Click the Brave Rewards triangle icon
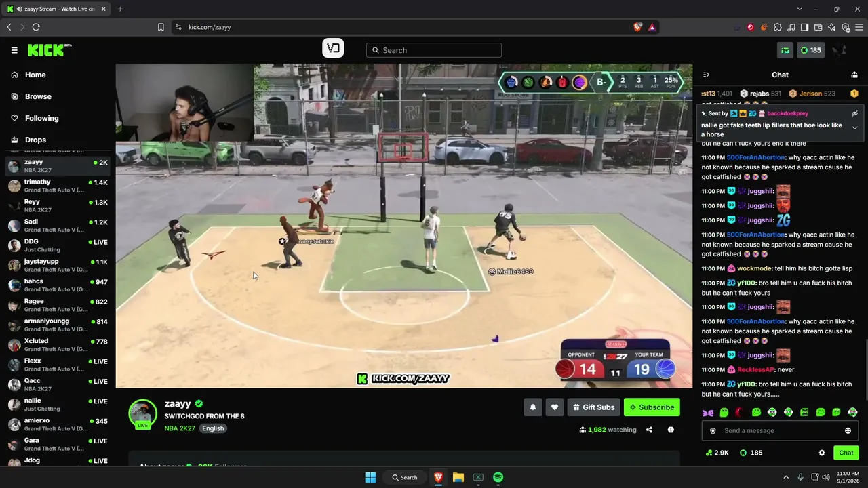868x488 pixels. [652, 27]
